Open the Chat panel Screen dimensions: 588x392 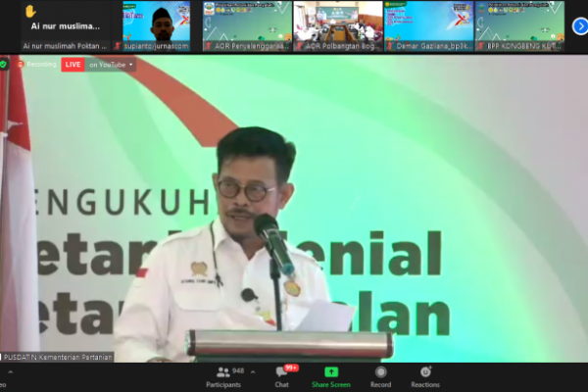(x=281, y=377)
